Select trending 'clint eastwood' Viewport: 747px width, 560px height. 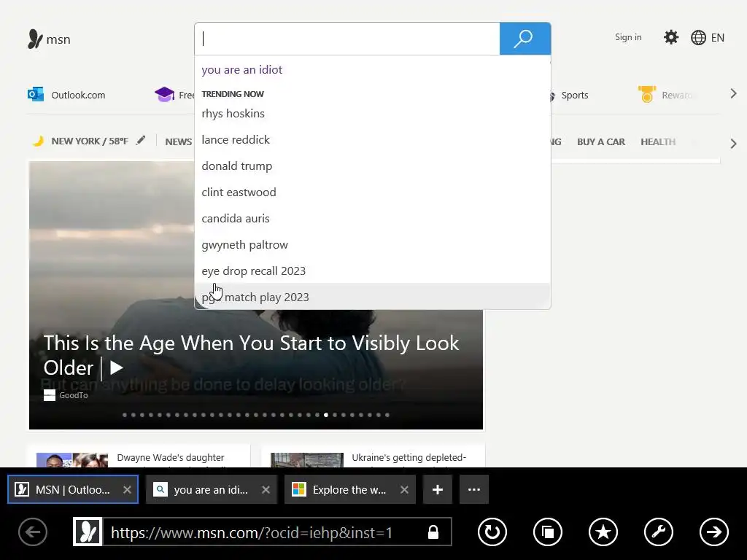point(373,192)
